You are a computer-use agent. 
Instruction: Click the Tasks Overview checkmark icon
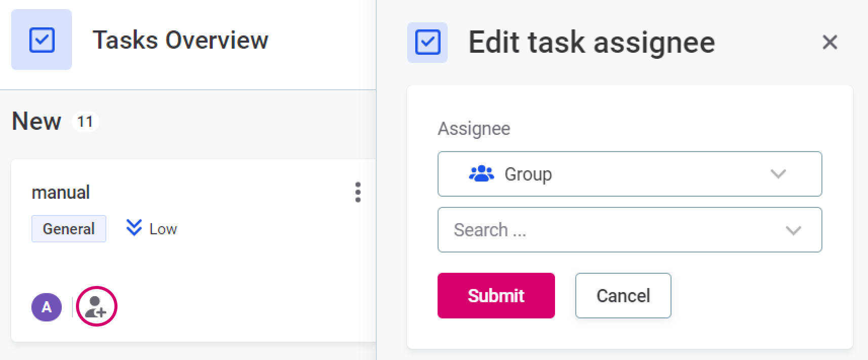click(x=42, y=40)
